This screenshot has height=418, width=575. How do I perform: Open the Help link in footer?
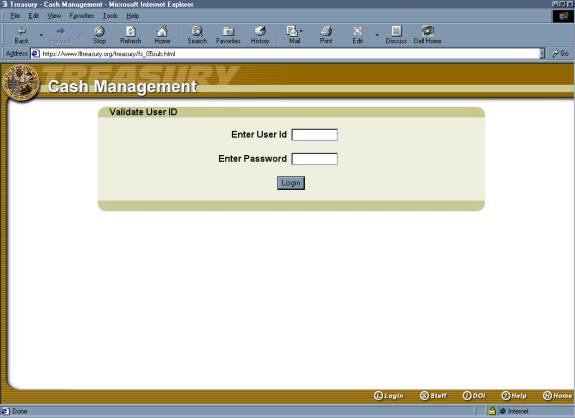(x=514, y=396)
